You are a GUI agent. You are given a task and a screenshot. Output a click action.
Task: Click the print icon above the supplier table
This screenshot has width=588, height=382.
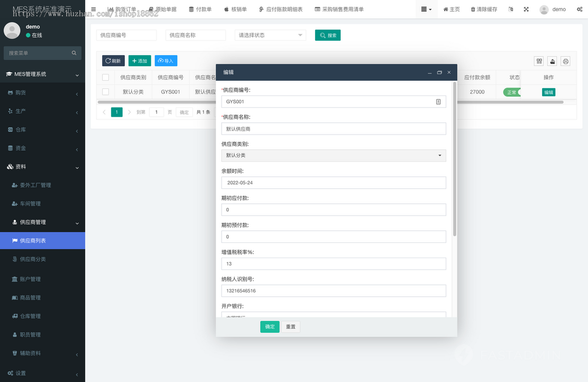565,61
